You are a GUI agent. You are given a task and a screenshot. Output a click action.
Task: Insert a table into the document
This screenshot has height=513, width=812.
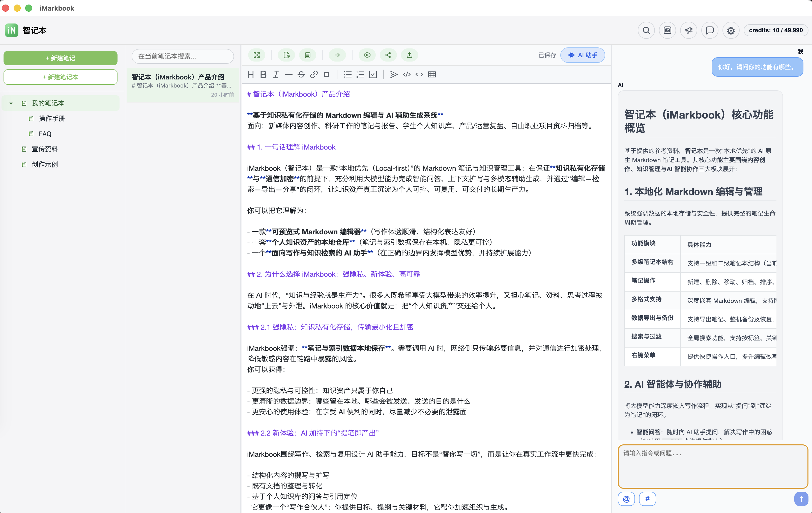coord(432,74)
